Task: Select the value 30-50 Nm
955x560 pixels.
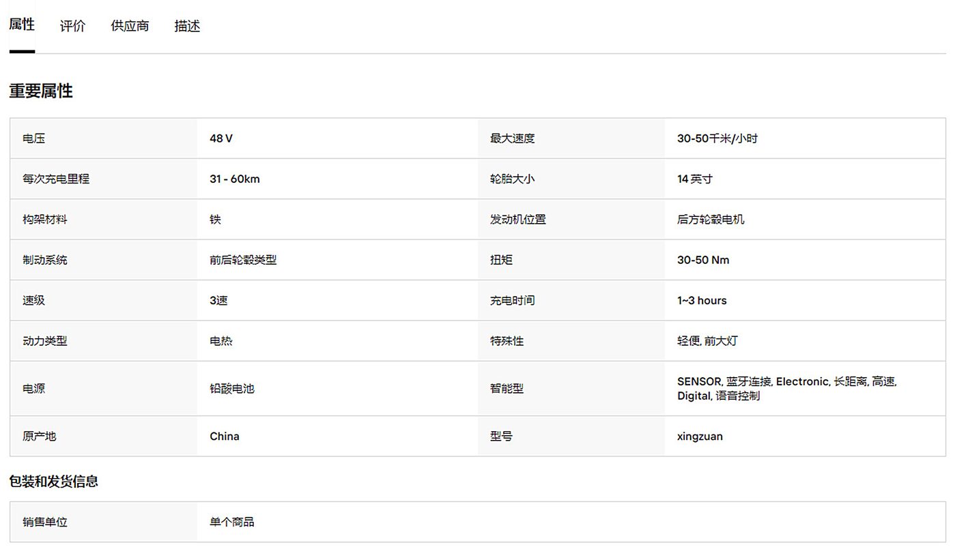Action: pos(703,260)
